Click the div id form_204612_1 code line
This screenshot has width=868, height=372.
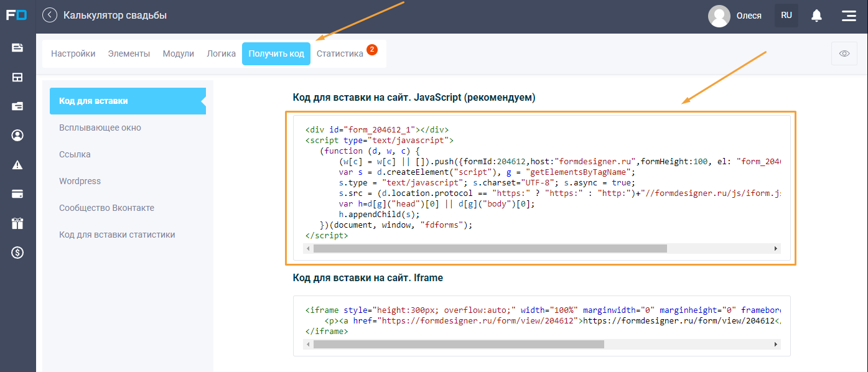pos(376,130)
